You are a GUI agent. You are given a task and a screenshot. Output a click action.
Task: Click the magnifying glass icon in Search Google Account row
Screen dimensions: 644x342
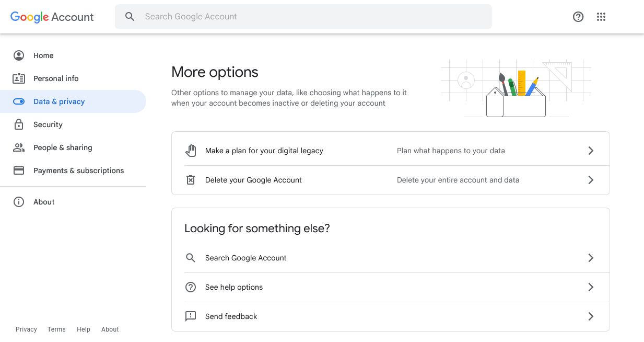[191, 258]
